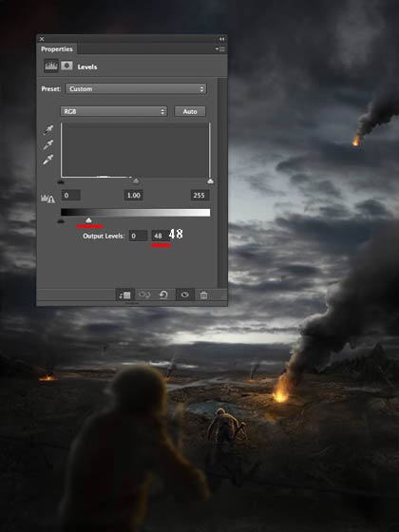
Task: Click the view previous state icon
Action: (x=144, y=294)
